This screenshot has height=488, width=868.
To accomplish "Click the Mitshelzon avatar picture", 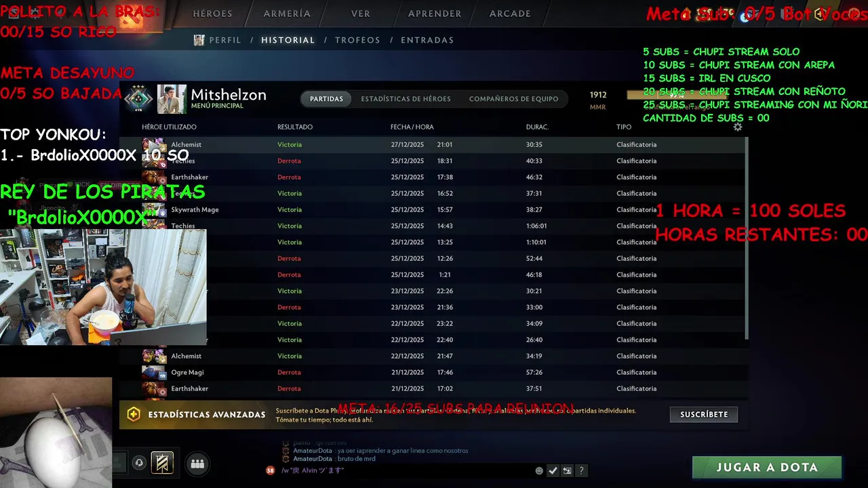I will (172, 99).
